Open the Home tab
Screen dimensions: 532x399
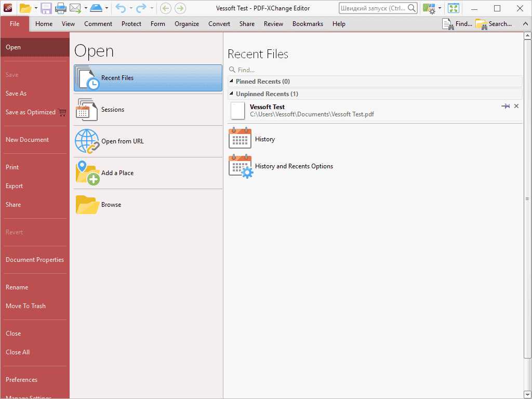coord(44,24)
